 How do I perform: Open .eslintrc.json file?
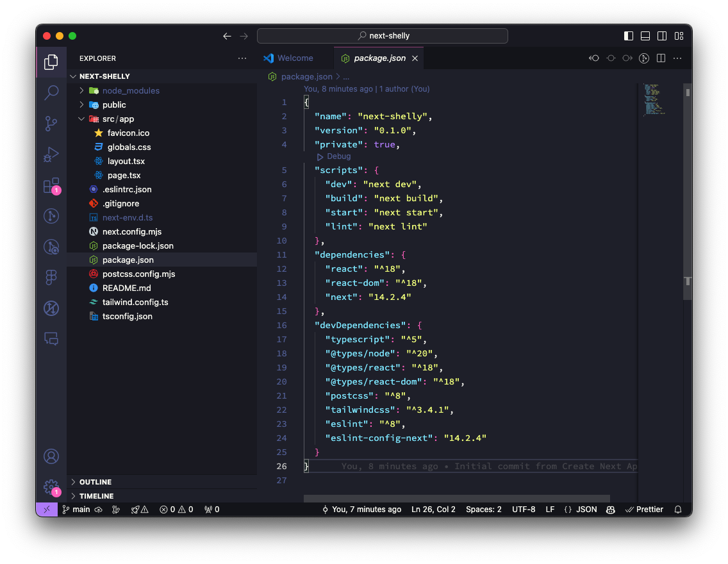pos(161,190)
